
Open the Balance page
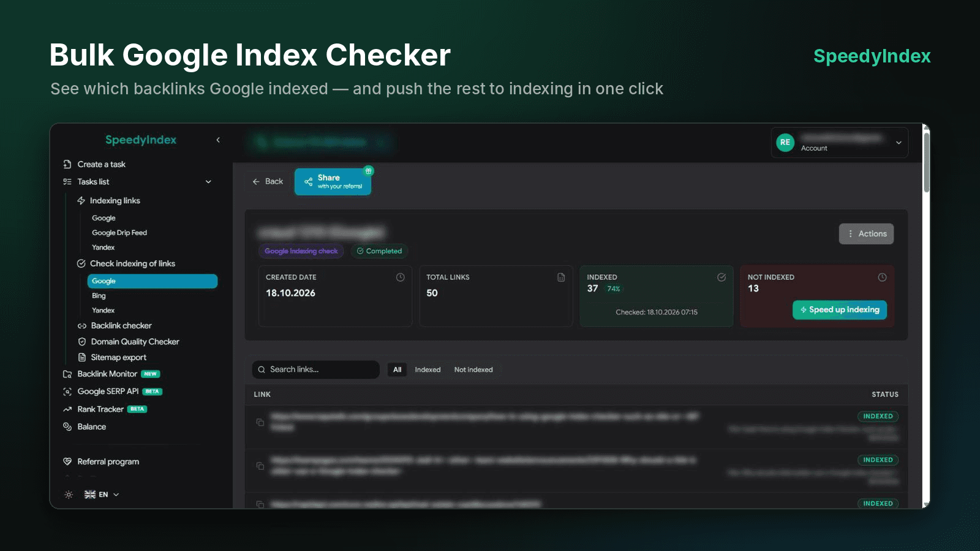85,427
